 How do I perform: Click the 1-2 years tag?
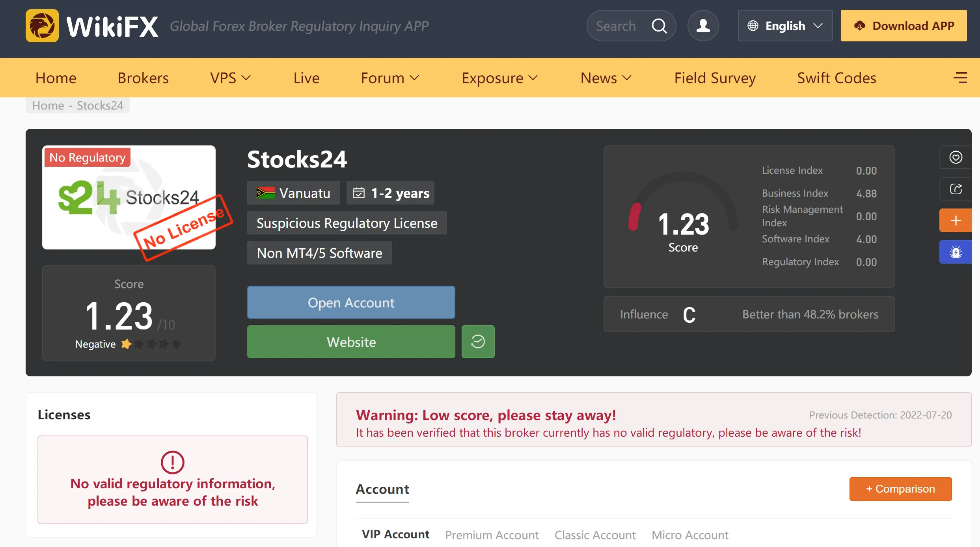pos(390,193)
